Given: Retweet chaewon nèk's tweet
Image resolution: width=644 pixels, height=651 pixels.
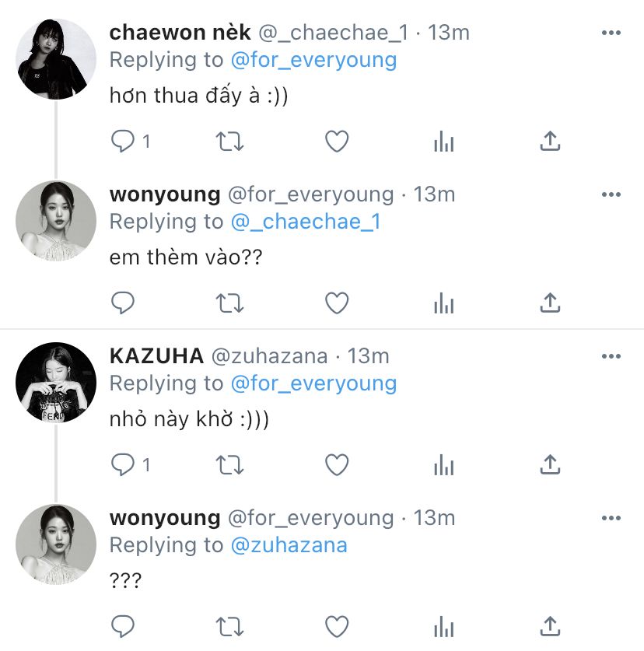Looking at the screenshot, I should point(229,142).
